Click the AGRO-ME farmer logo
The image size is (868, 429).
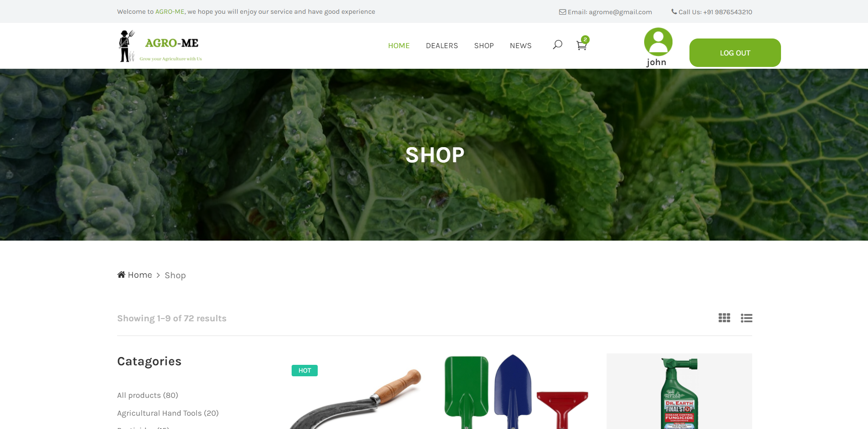click(160, 46)
